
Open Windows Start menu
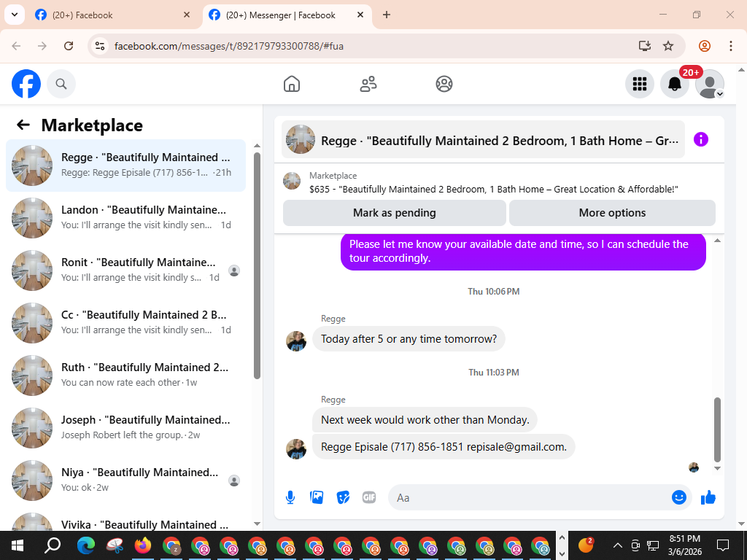pos(18,545)
